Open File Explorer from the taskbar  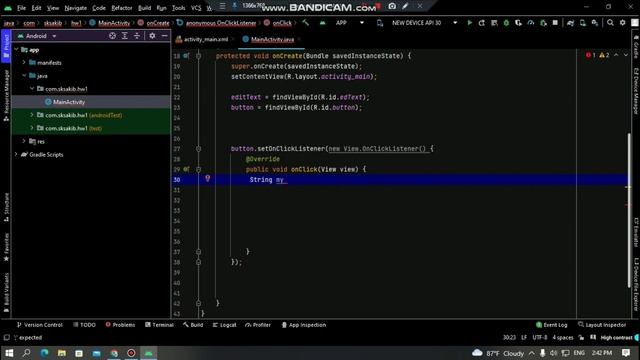click(62, 353)
